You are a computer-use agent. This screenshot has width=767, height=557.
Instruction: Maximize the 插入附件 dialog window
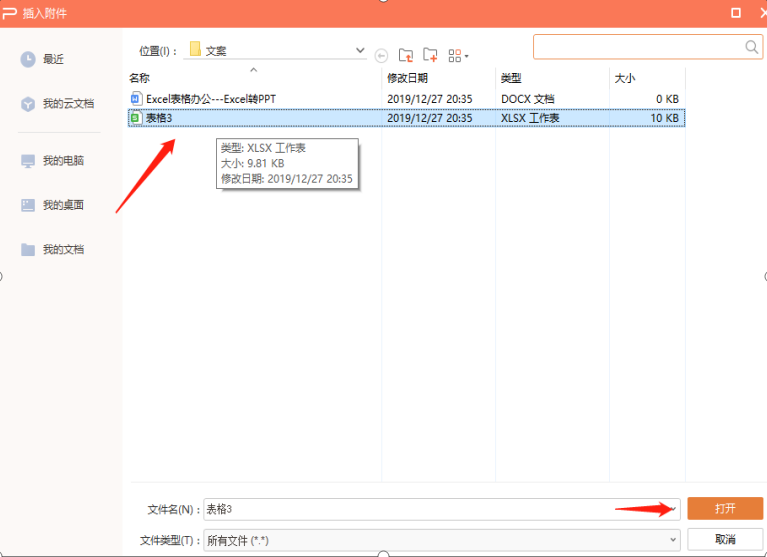pos(736,13)
